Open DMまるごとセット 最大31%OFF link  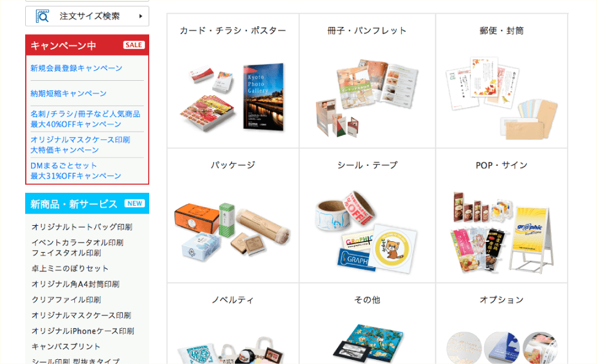[x=76, y=171]
